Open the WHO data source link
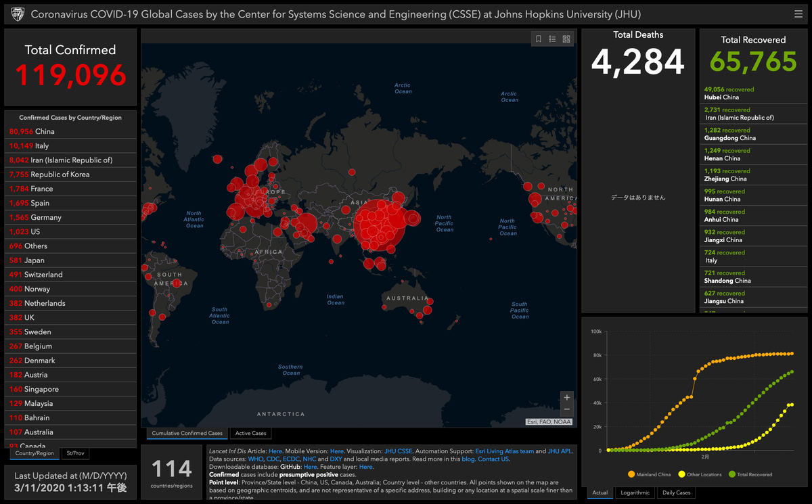Image resolution: width=812 pixels, height=504 pixels. coord(256,459)
